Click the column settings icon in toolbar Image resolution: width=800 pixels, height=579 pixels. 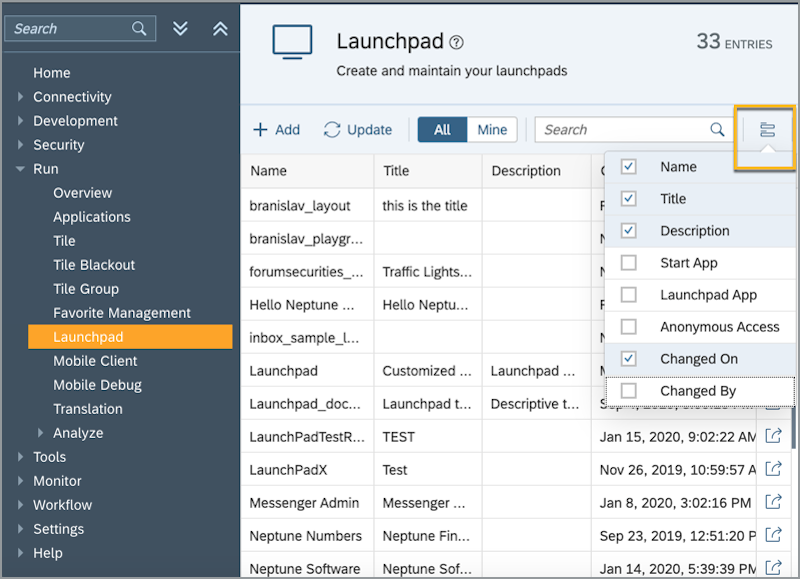[767, 130]
